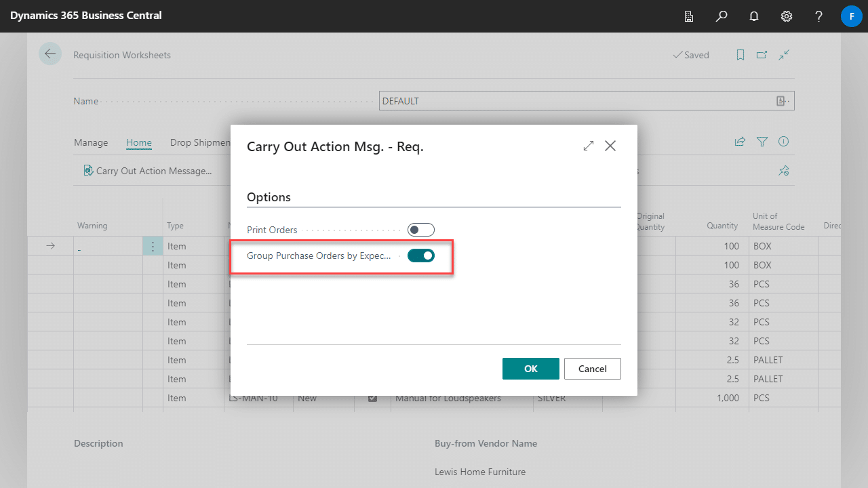Toggle the checkbox in LS-MAN-10 row
This screenshot has height=488, width=868.
tap(372, 398)
